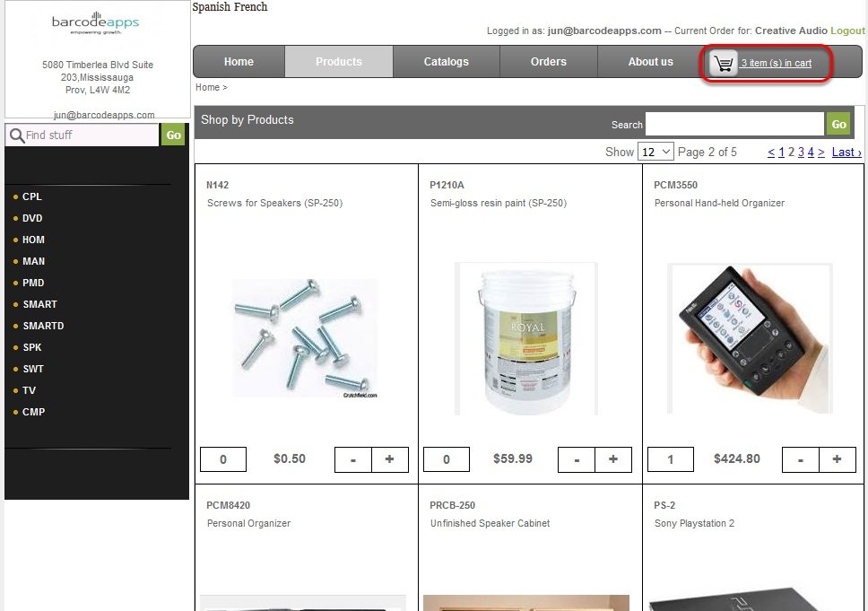This screenshot has width=868, height=611.
Task: Go to page 1
Action: pyautogui.click(x=782, y=153)
